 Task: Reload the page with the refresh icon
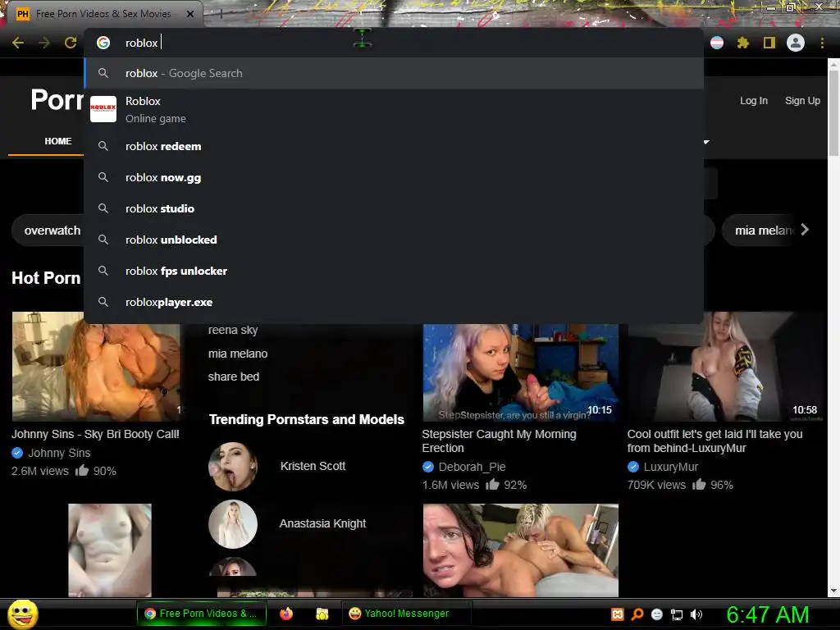(x=71, y=43)
